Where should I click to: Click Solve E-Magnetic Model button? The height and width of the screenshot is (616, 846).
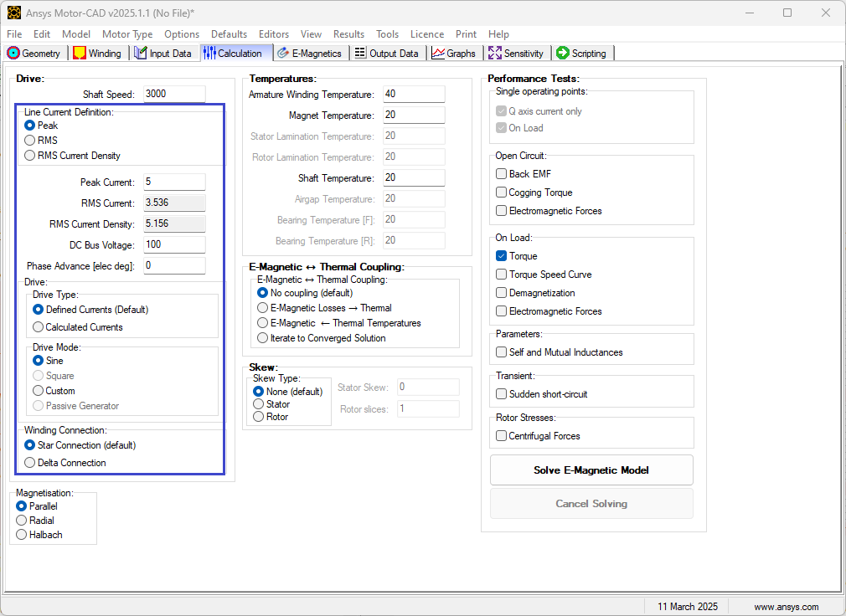[591, 470]
